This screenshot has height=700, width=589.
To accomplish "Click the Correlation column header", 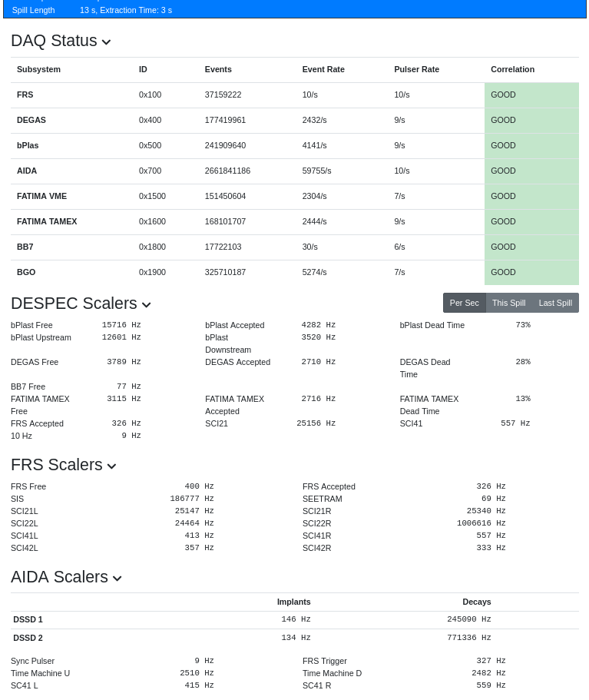I will [512, 69].
